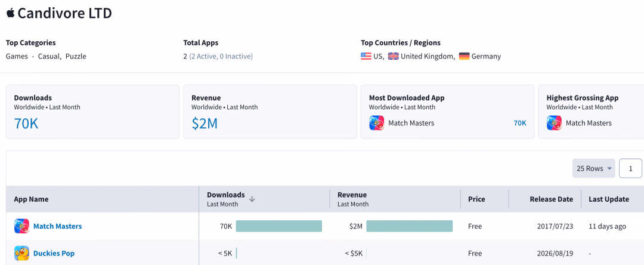The image size is (644, 265).
Task: Click the large 70K Downloads figure
Action: pos(26,124)
